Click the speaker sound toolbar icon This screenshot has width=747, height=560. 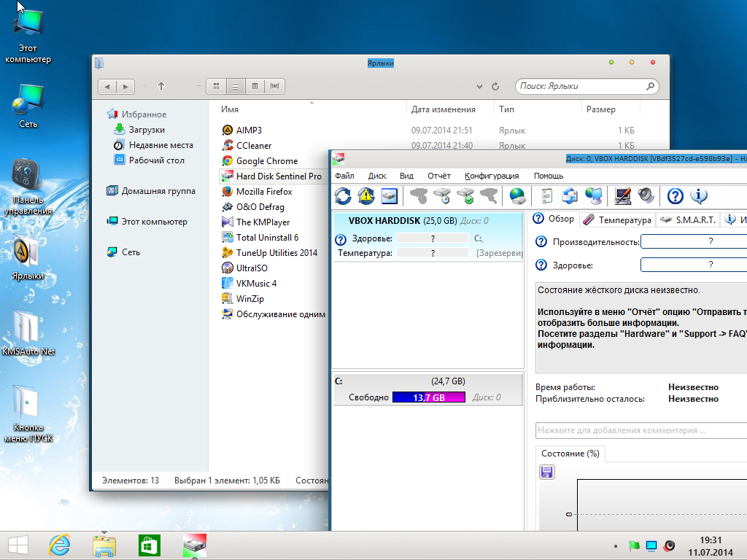point(646,195)
